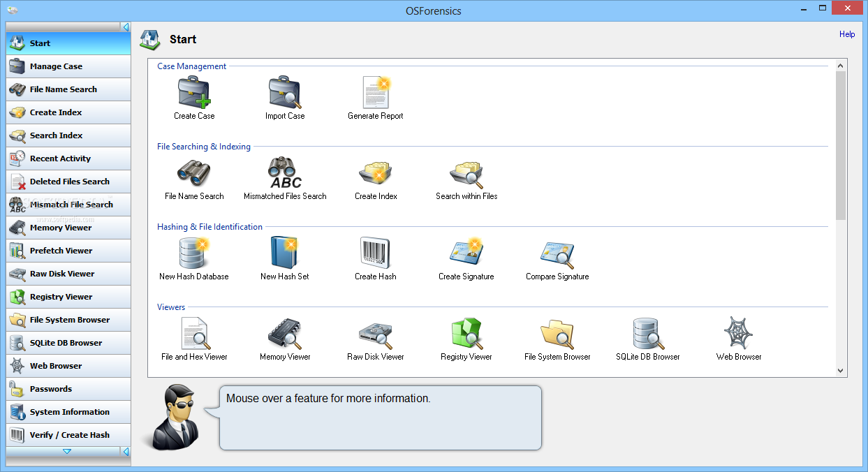Collapse sidebar with top arrow
This screenshot has height=472, width=868.
pyautogui.click(x=126, y=27)
